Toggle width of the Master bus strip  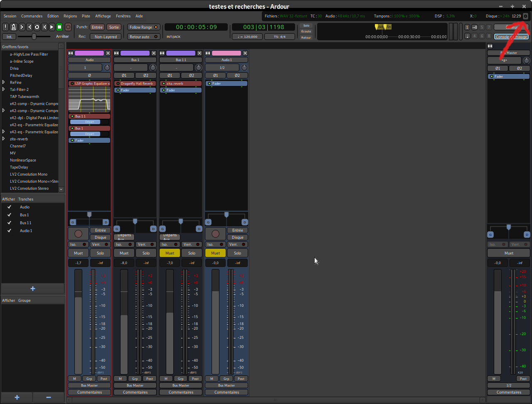point(490,46)
